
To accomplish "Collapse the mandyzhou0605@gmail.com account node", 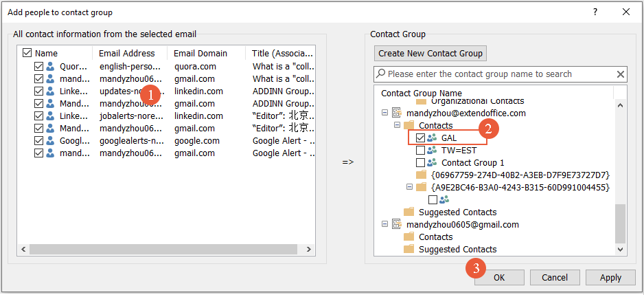I will [384, 225].
